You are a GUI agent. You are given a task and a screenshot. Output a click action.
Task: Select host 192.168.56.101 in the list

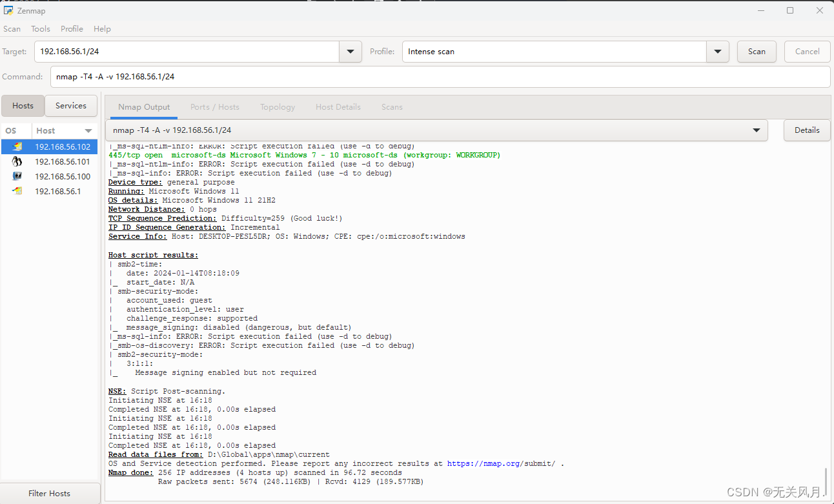[49, 161]
